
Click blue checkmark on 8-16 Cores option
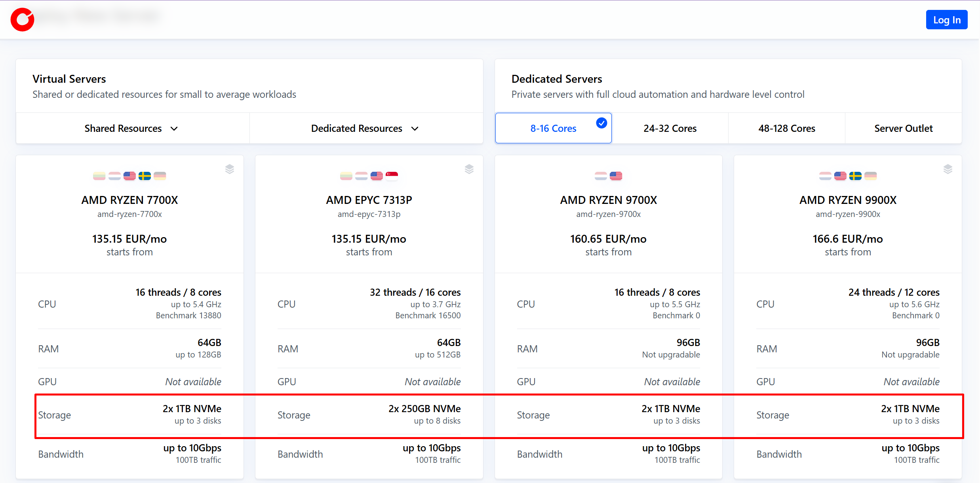[601, 123]
